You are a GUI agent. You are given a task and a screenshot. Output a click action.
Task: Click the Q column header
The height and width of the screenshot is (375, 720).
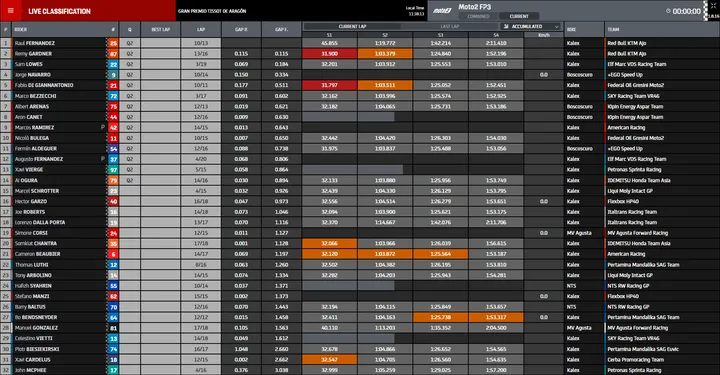[x=129, y=29]
